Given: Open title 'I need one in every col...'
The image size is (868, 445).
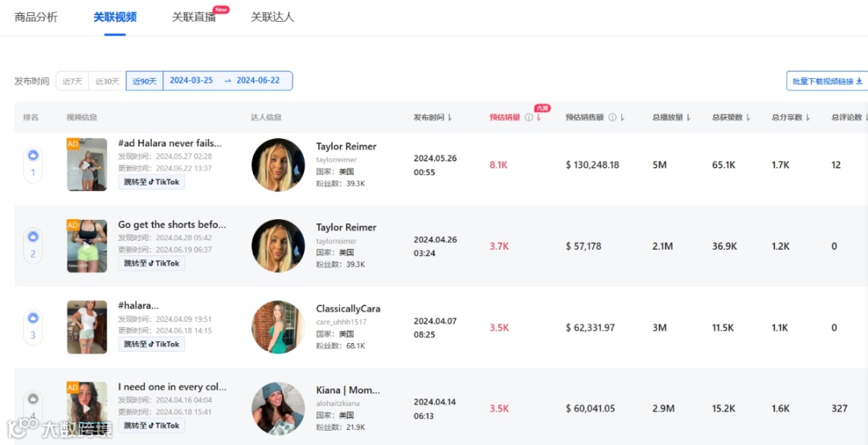Looking at the screenshot, I should coord(172,387).
